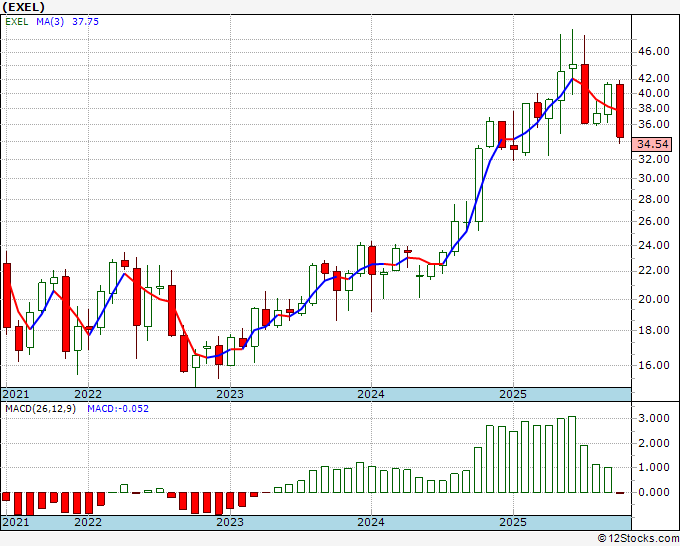The height and width of the screenshot is (546, 680).
Task: Click the 20.00 price axis label
Action: [x=654, y=299]
